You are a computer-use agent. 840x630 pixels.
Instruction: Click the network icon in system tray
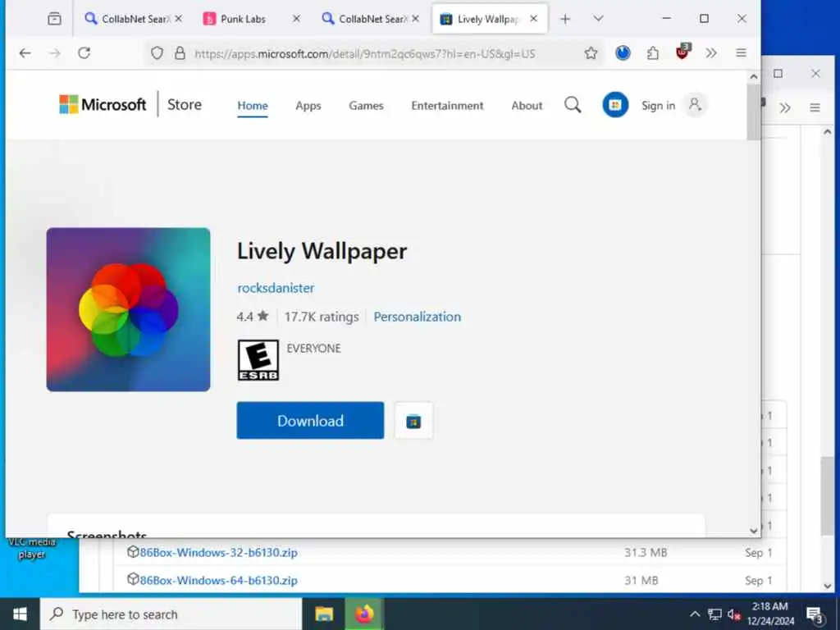click(x=714, y=614)
